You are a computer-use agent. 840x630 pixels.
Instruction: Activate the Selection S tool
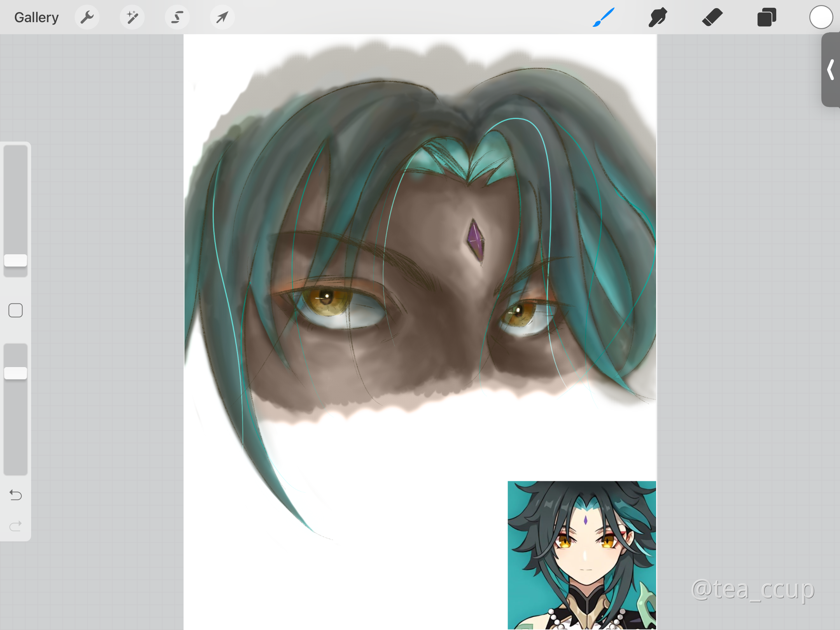[x=177, y=17]
